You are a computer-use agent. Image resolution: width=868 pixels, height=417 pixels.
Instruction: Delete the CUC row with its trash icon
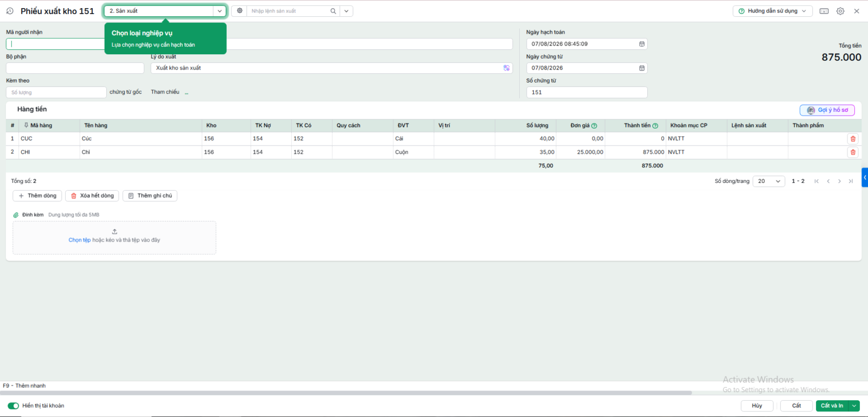[853, 139]
